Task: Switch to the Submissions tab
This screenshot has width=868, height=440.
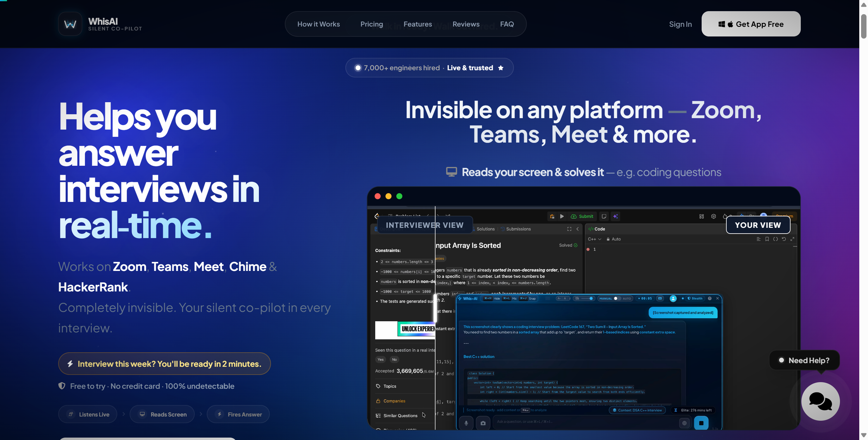Action: [x=516, y=229]
